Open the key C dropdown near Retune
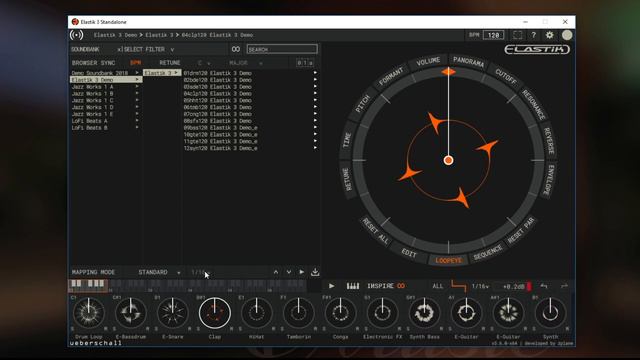Image resolution: width=640 pixels, height=360 pixels. coord(204,63)
